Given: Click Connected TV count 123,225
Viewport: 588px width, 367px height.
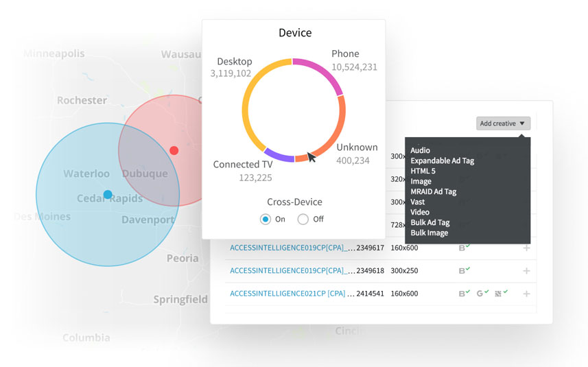Looking at the screenshot, I should pyautogui.click(x=255, y=178).
